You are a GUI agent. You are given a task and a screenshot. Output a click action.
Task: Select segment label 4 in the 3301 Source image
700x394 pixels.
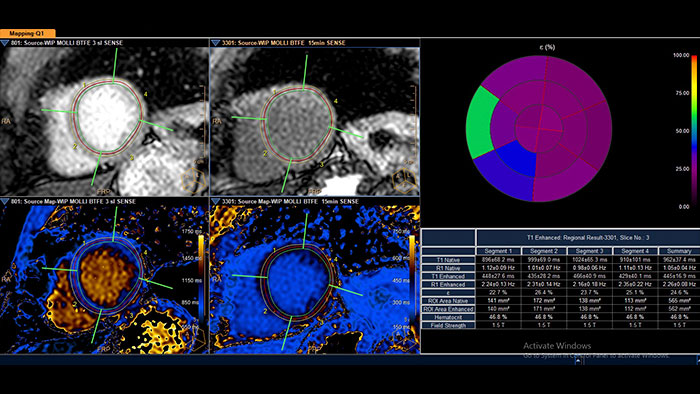(336, 101)
